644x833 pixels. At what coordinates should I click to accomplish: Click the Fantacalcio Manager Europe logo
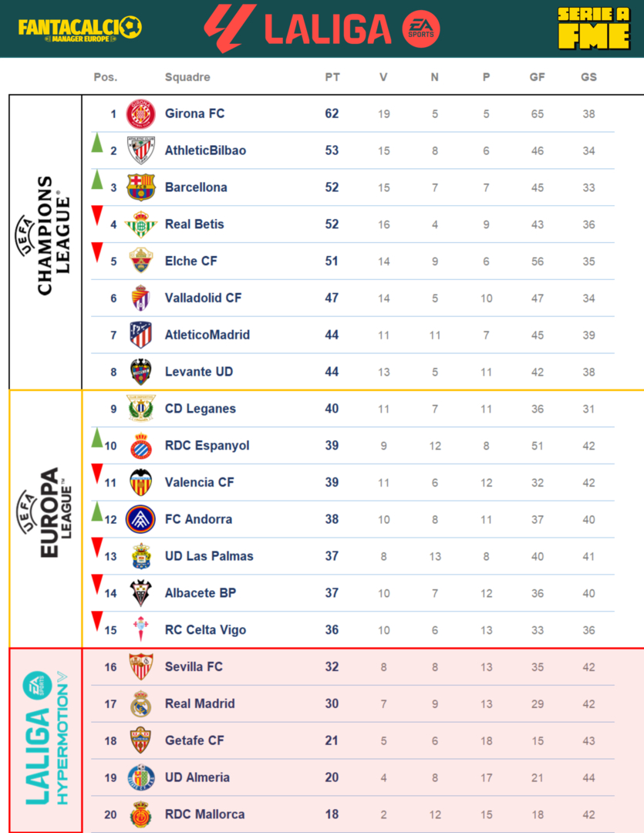(x=79, y=29)
